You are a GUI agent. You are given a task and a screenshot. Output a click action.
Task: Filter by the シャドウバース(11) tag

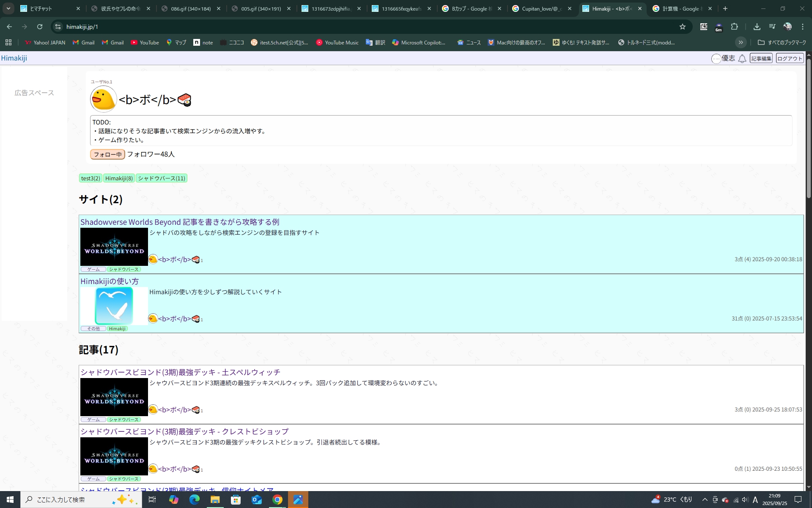point(162,178)
